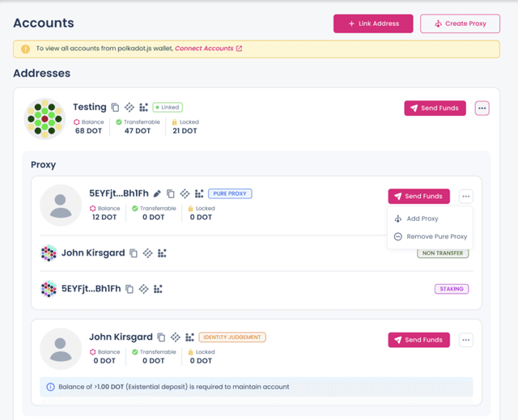Collapse the pure proxy three-dot menu
Viewport: 518px width, 420px height.
tap(465, 196)
